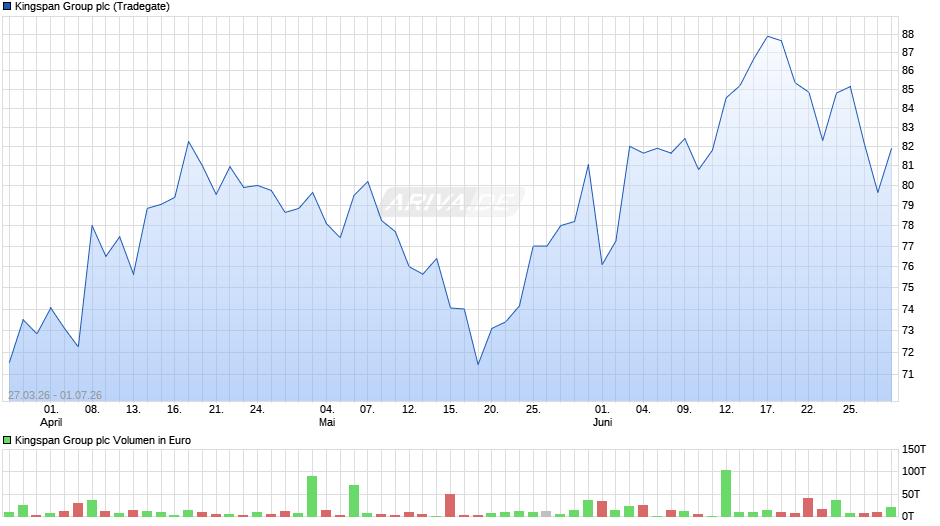The height and width of the screenshot is (526, 940).
Task: Click the tall green volume bar before 04. Mai
Action: [x=312, y=496]
